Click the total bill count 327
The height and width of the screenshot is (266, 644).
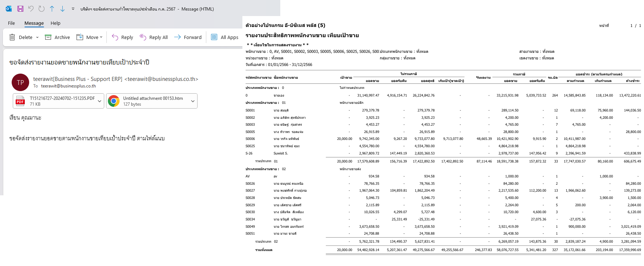point(555,250)
